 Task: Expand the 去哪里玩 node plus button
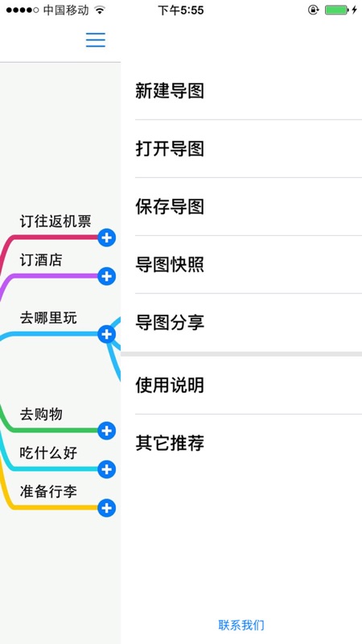[x=107, y=334]
